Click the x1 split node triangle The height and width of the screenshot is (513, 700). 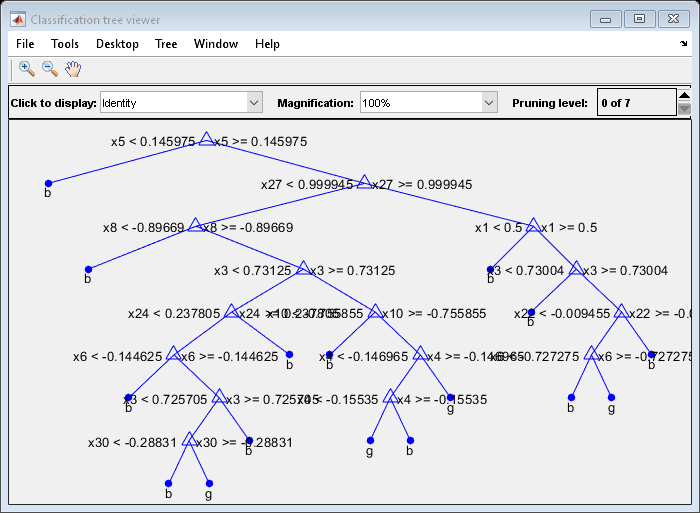[x=533, y=225]
